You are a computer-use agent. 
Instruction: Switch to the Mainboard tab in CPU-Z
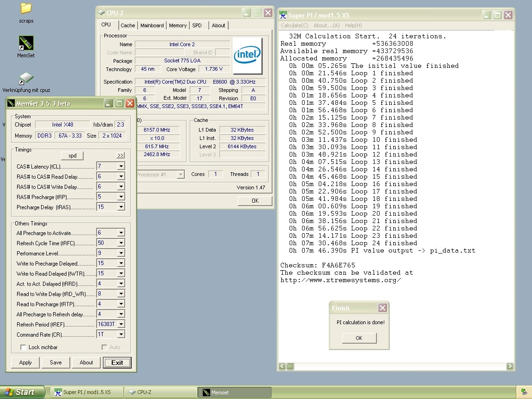point(152,25)
